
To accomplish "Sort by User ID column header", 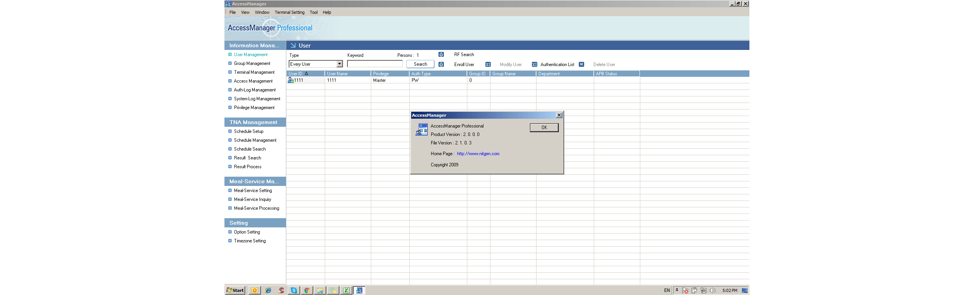I will 306,74.
